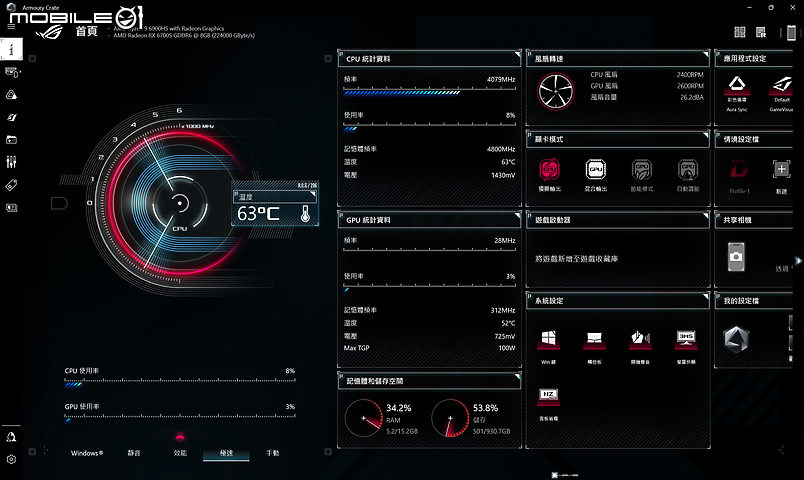Open the Devices icon in the sidebar
The height and width of the screenshot is (480, 804).
(x=11, y=72)
